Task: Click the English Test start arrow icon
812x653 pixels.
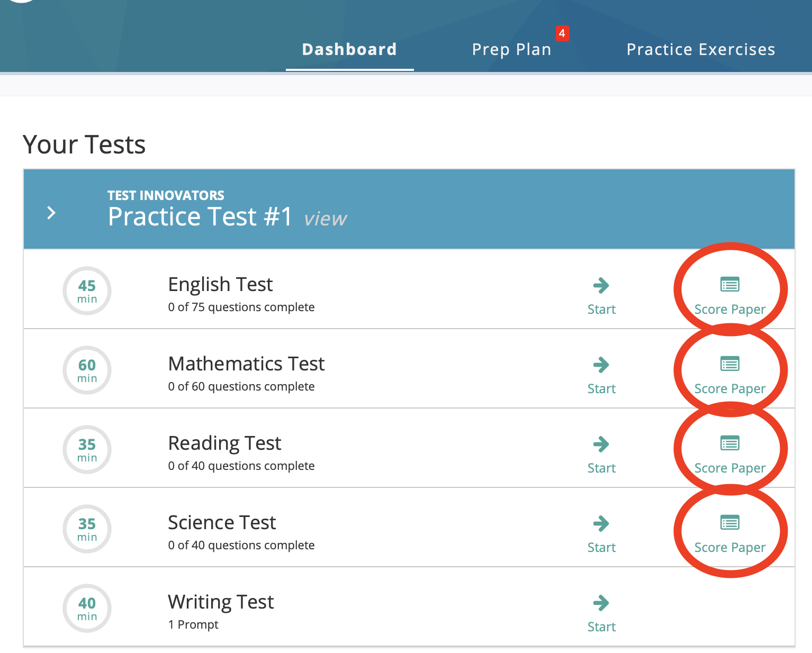Action: 601,286
